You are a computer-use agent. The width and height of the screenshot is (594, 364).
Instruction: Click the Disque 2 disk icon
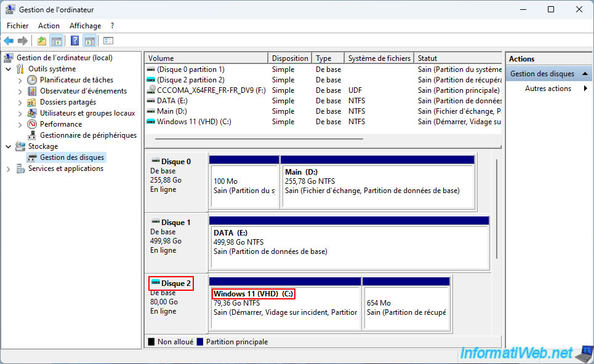tap(155, 283)
